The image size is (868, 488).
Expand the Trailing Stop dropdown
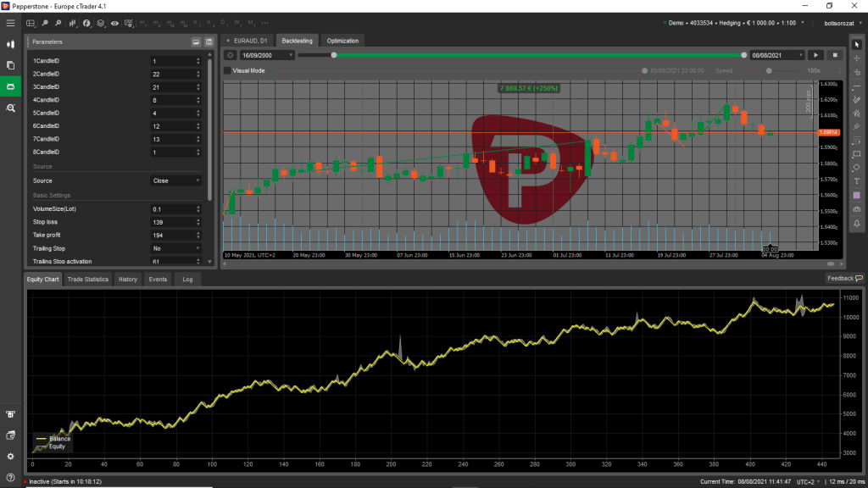pos(176,248)
